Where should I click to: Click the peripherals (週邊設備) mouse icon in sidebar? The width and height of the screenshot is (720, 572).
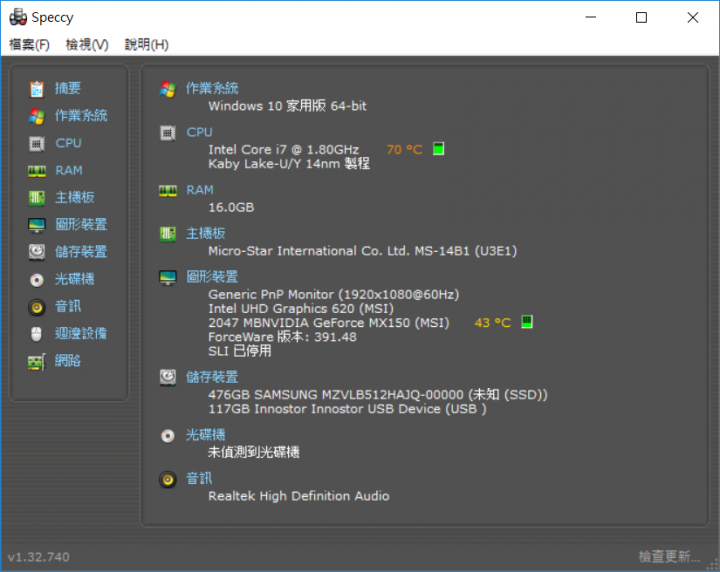pyautogui.click(x=36, y=334)
